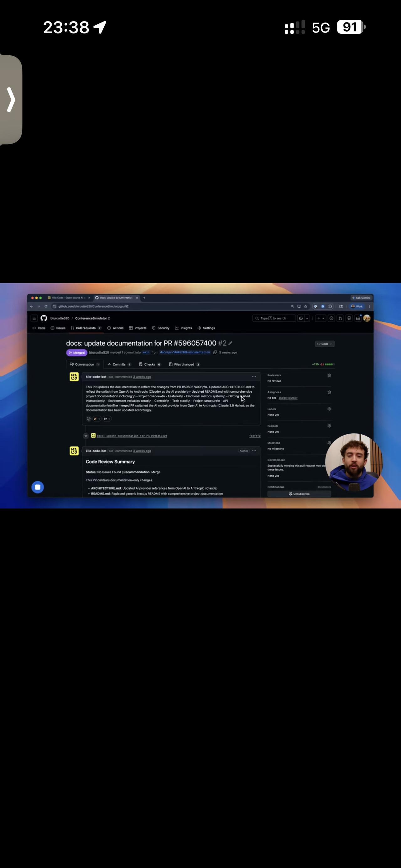Open the Pull requests repository tab

tap(86, 328)
